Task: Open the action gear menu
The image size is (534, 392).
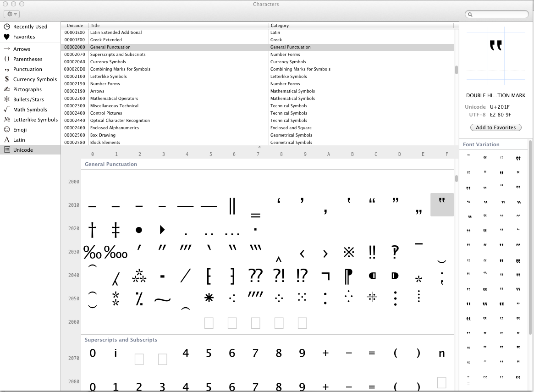Action: tap(11, 14)
